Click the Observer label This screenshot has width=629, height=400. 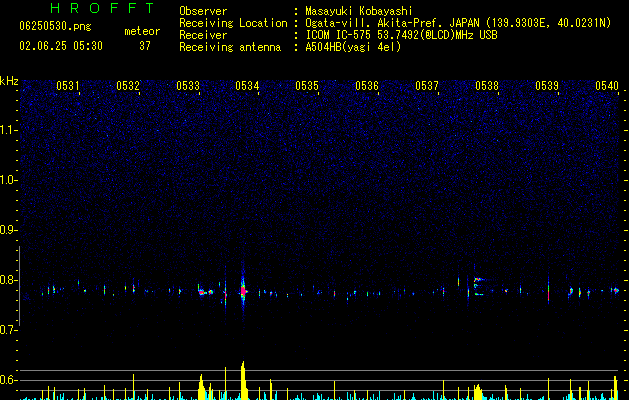click(x=203, y=11)
